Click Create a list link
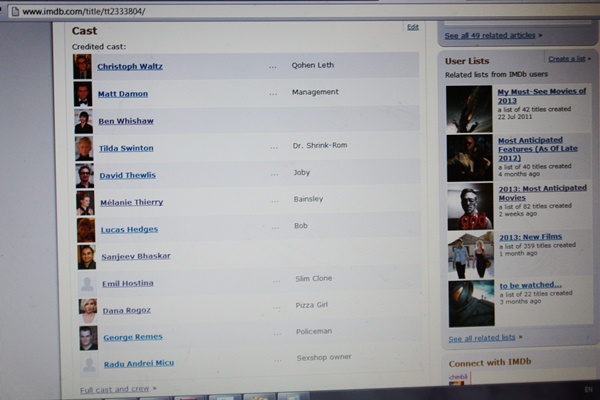Image resolution: width=600 pixels, height=400 pixels. point(567,59)
